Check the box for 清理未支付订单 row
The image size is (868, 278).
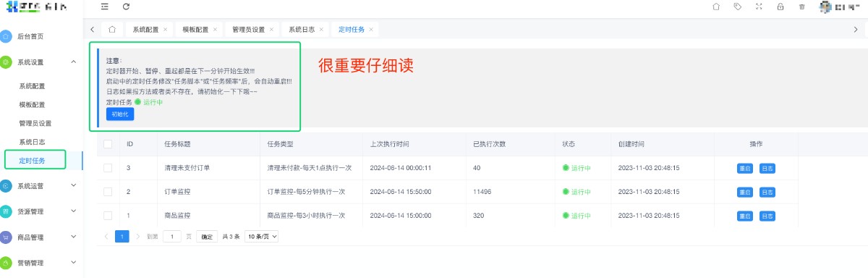pos(108,168)
